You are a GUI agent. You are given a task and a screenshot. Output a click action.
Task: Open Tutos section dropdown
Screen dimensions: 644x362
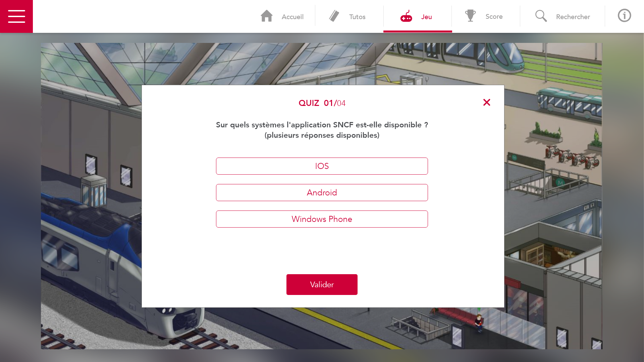349,16
